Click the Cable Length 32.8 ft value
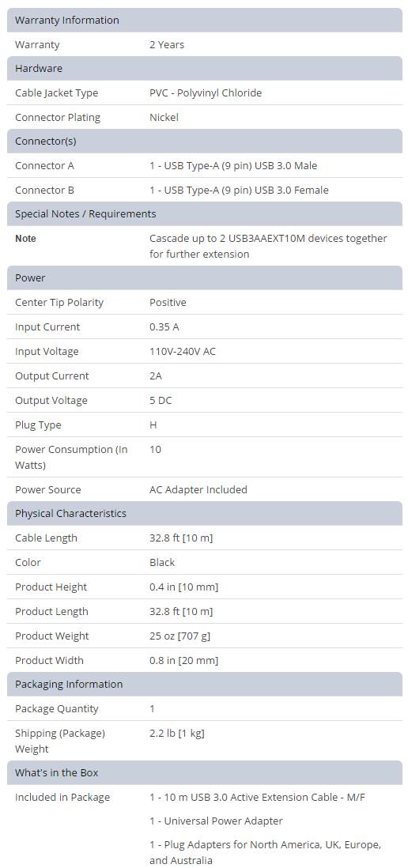 (x=181, y=538)
